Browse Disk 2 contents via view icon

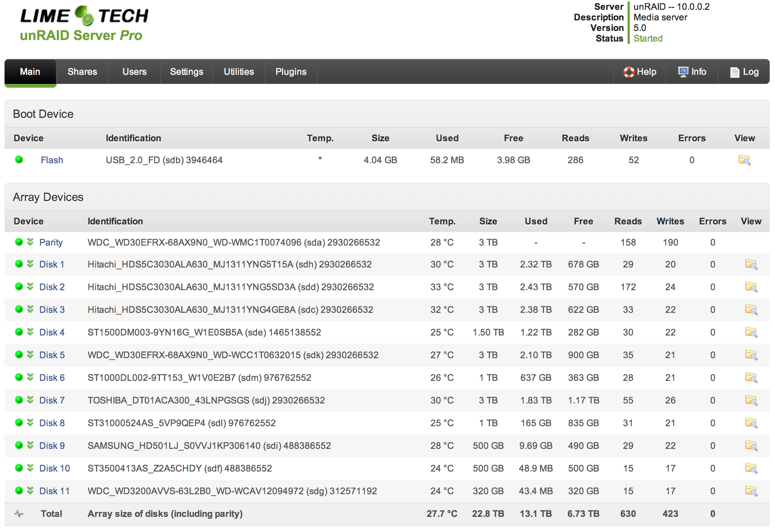[x=751, y=287]
